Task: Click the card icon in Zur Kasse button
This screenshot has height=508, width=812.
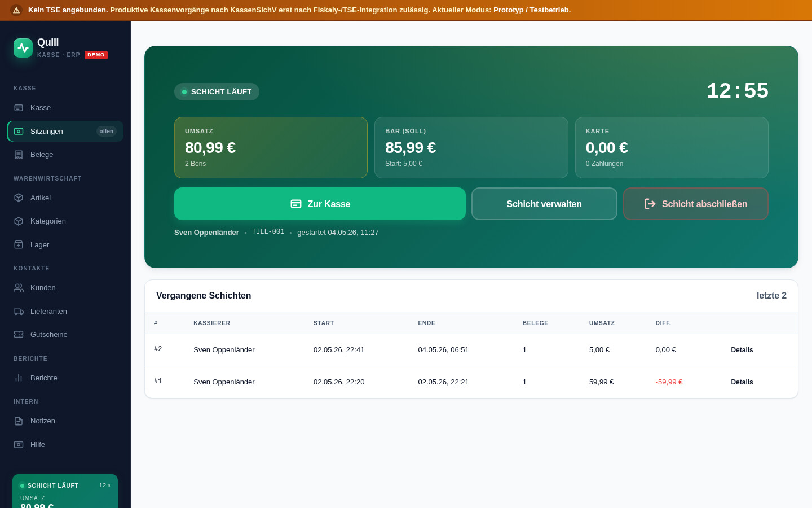Action: (296, 204)
